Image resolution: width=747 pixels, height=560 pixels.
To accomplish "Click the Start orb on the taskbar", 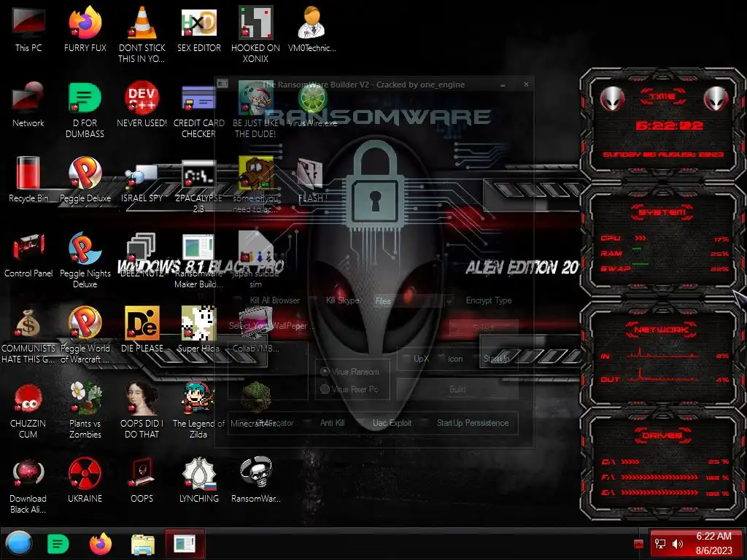I will tap(19, 542).
